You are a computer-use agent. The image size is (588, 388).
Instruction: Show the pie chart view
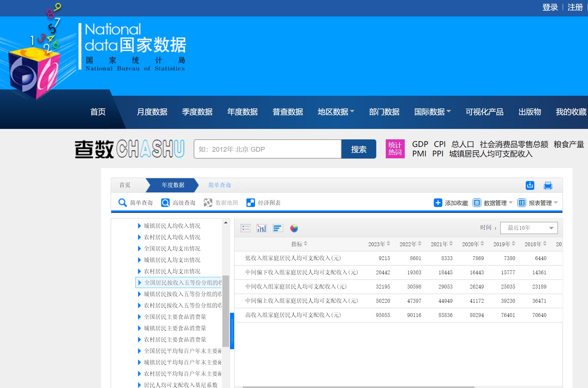[294, 228]
